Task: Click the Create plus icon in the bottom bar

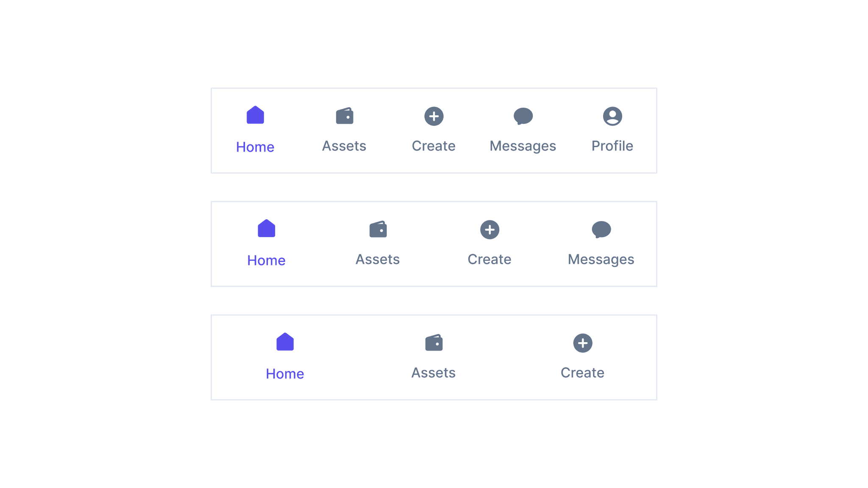Action: point(582,342)
